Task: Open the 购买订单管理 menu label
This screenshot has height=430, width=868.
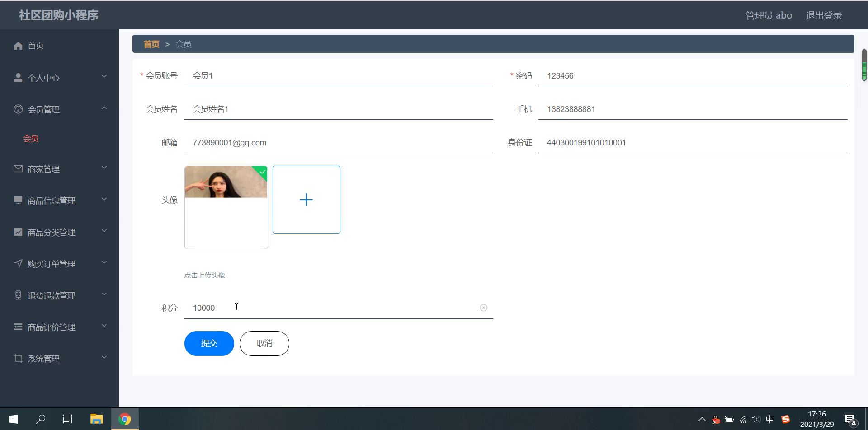Action: 52,264
